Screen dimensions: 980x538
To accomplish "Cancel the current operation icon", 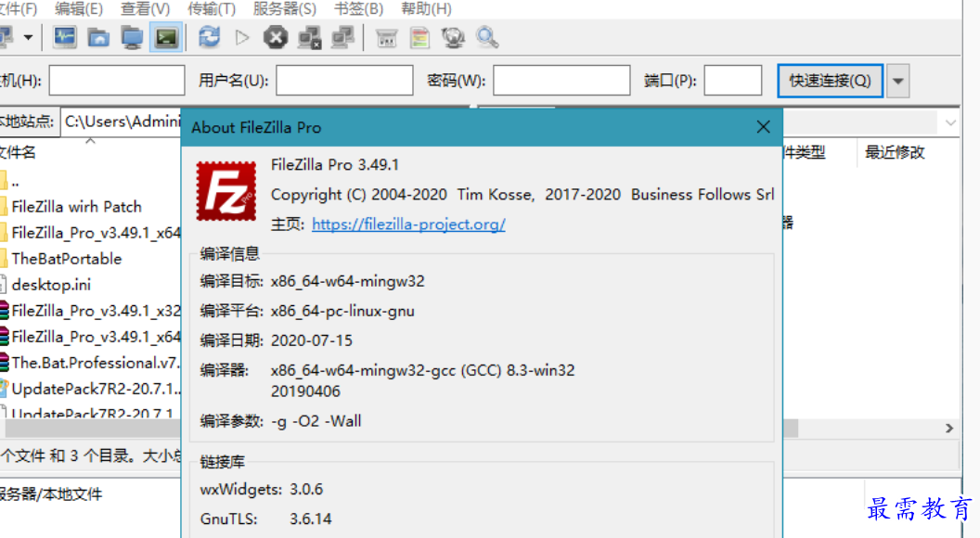I will [276, 37].
